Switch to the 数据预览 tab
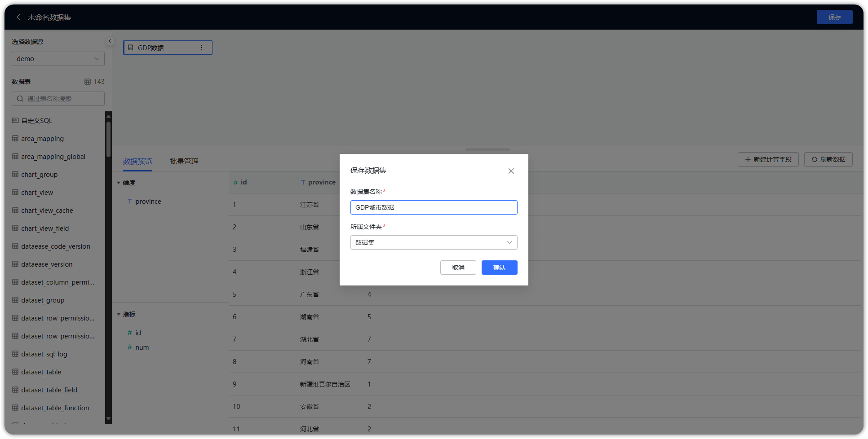The image size is (868, 439). pos(137,161)
